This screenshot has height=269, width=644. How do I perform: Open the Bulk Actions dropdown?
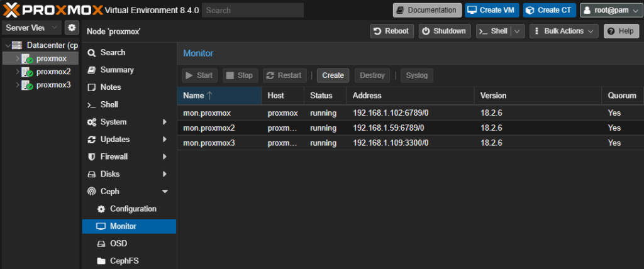pos(563,31)
